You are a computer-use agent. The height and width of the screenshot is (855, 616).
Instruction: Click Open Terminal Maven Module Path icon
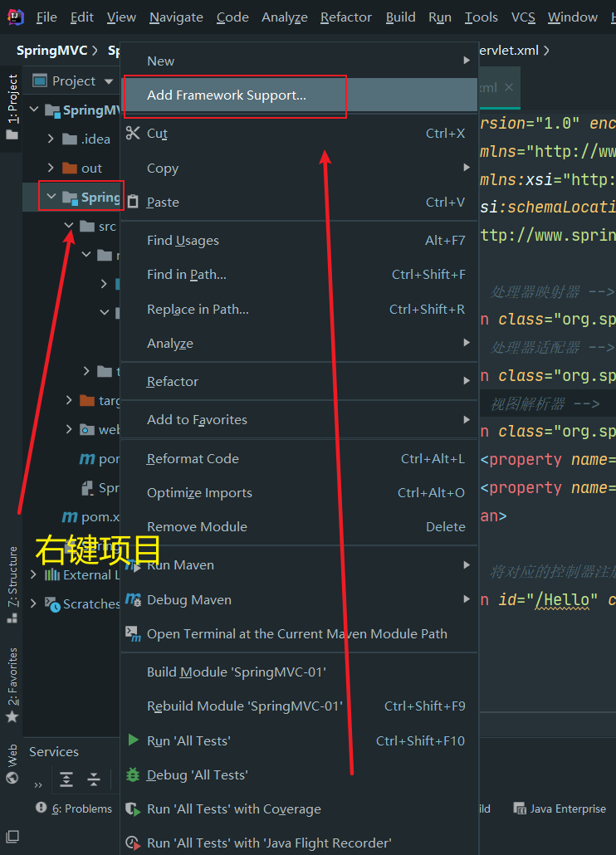(x=133, y=633)
